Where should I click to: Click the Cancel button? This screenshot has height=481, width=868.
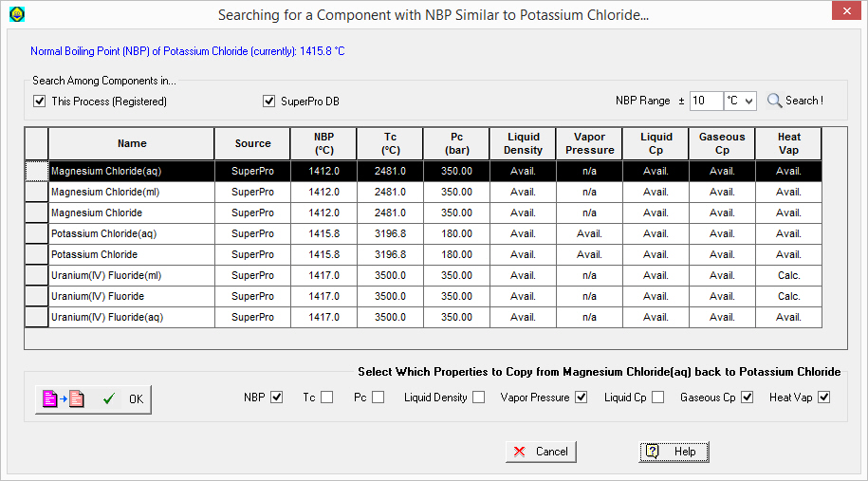[541, 452]
